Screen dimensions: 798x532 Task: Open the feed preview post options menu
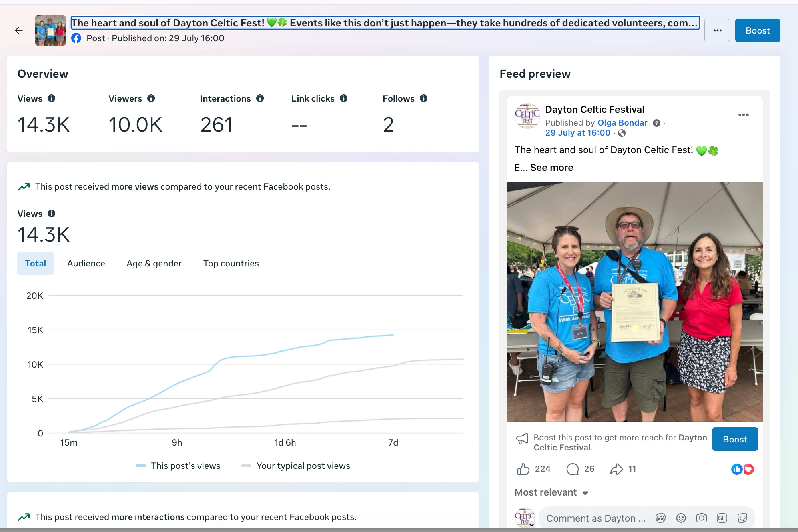tap(743, 115)
